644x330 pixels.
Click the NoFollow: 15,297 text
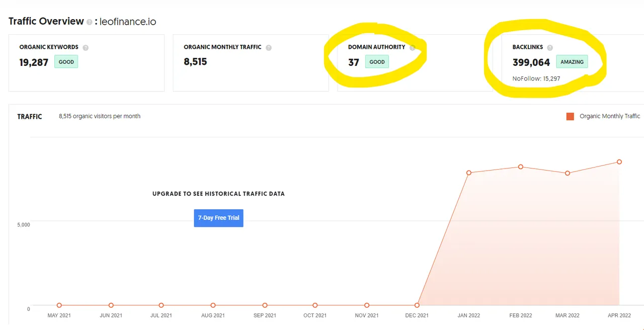tap(536, 78)
